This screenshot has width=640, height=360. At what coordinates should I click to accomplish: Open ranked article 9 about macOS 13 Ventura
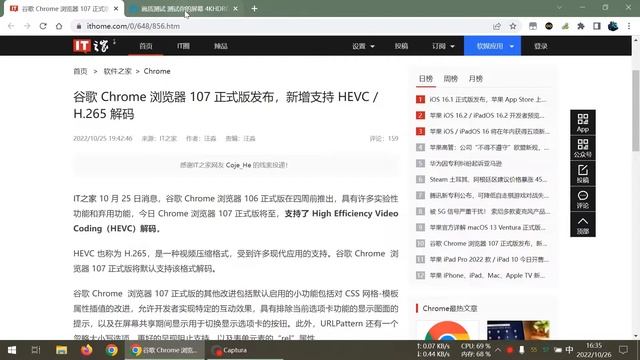(488, 227)
